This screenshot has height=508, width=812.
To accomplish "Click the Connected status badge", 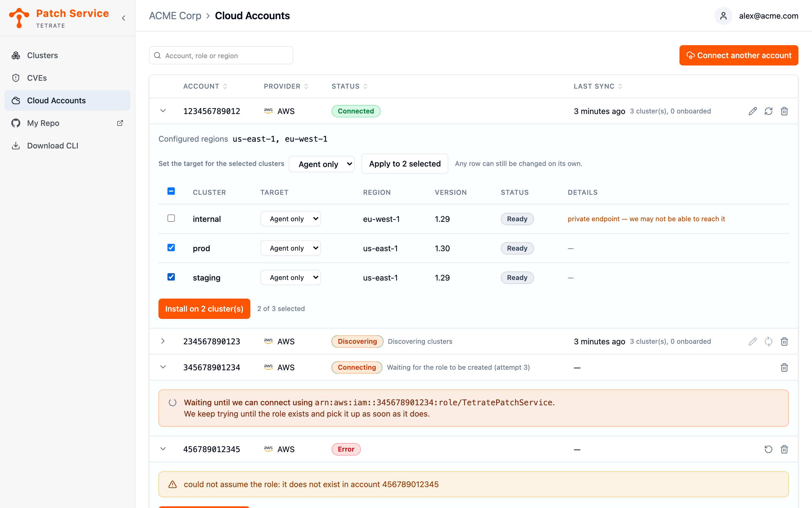I will 356,111.
